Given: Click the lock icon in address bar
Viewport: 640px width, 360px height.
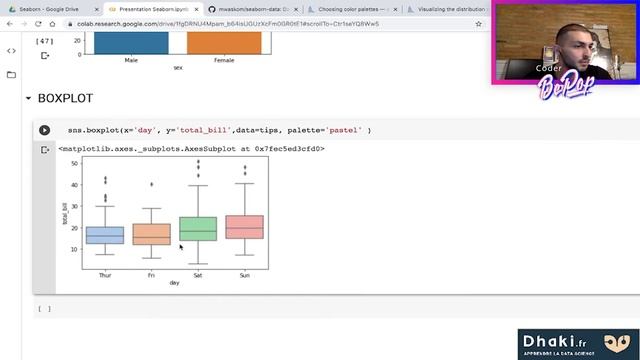Looking at the screenshot, I should coord(70,24).
